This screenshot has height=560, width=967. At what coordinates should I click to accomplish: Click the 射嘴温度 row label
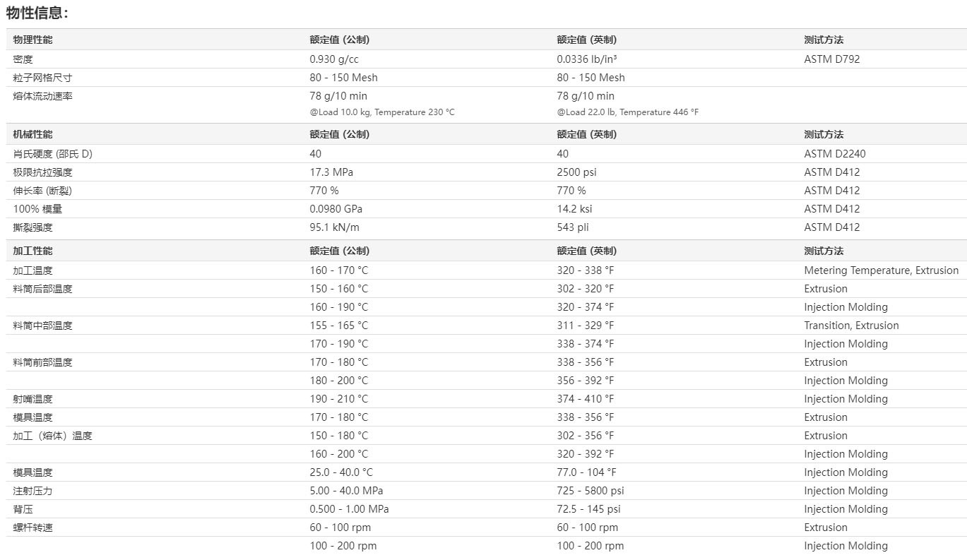32,399
